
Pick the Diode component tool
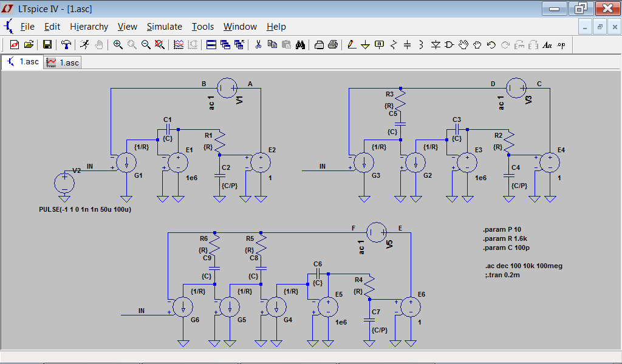tap(436, 45)
